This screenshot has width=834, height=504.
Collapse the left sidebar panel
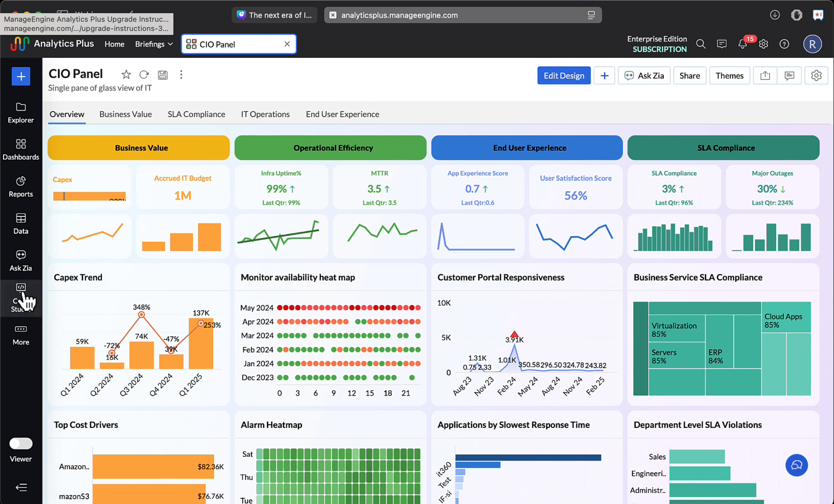(21, 488)
